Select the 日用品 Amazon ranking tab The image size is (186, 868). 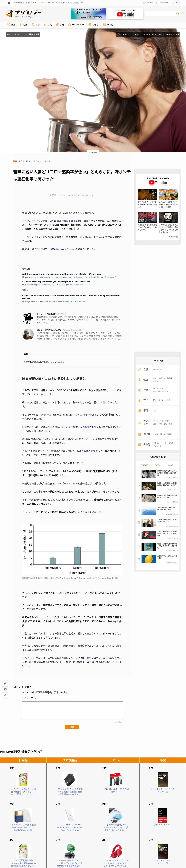tap(23, 760)
